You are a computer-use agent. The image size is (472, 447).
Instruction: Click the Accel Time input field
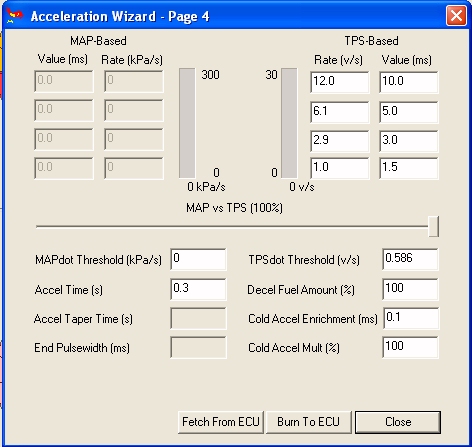(198, 289)
